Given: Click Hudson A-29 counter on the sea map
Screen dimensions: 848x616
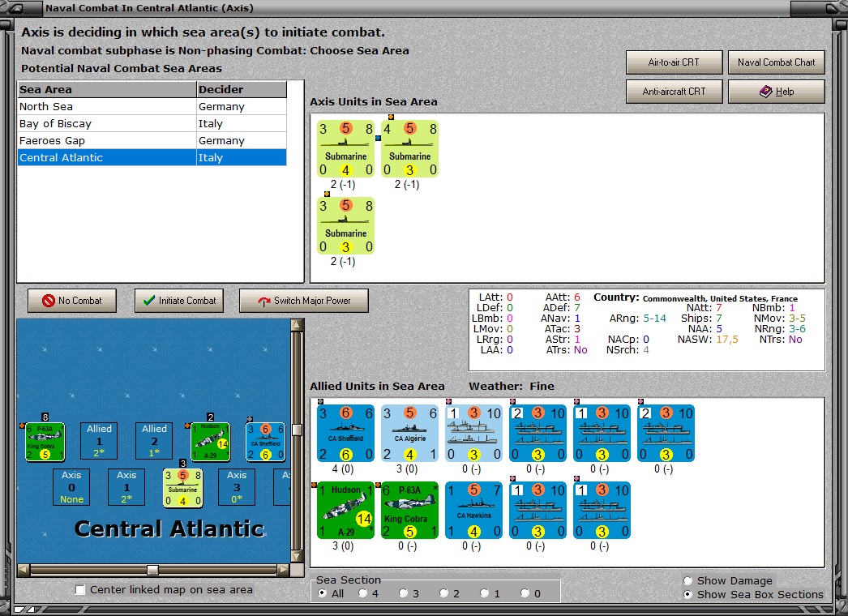Looking at the screenshot, I should point(210,442).
